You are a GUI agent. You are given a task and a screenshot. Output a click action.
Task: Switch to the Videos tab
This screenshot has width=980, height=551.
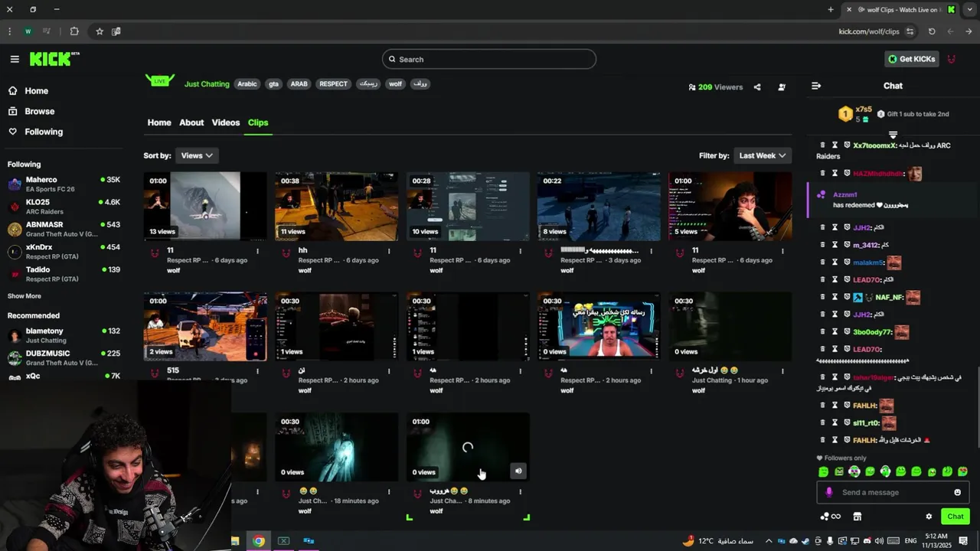226,122
